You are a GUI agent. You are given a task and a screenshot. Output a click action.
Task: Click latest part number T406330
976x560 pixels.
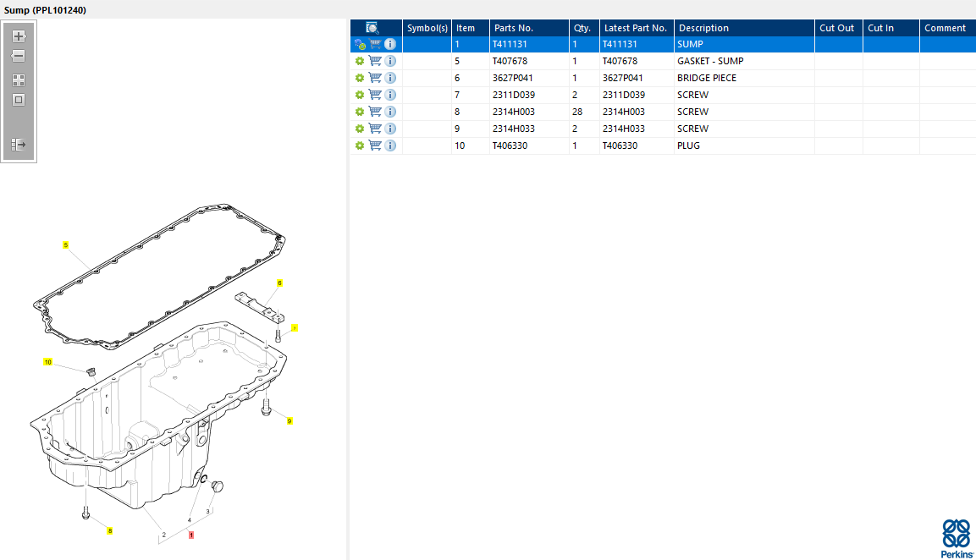coord(620,145)
